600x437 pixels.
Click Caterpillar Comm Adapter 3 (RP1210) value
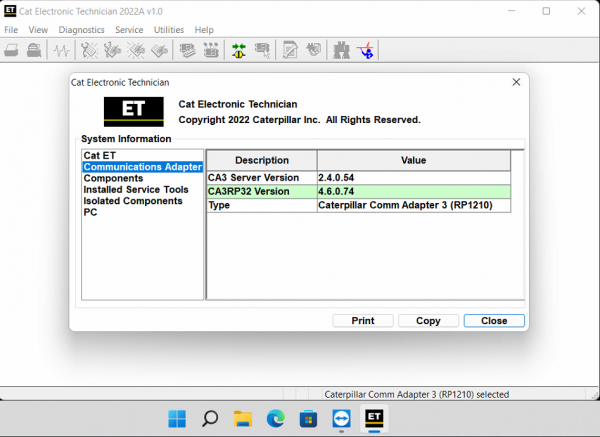coord(405,205)
